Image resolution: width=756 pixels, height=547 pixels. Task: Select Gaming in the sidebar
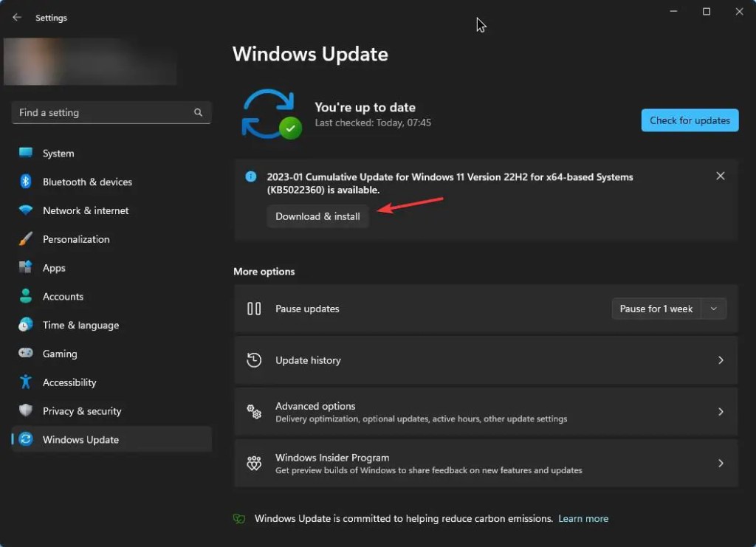point(111,354)
